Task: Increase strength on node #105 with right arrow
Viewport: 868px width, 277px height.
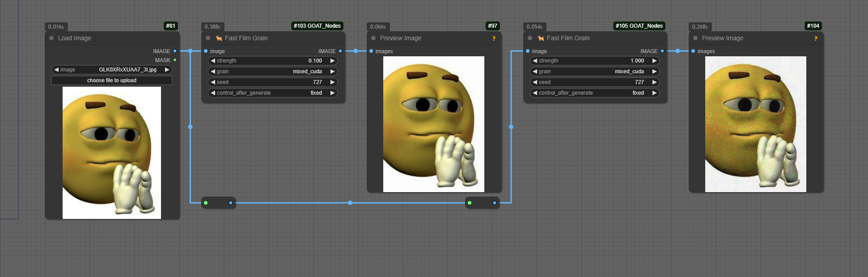Action: [654, 61]
